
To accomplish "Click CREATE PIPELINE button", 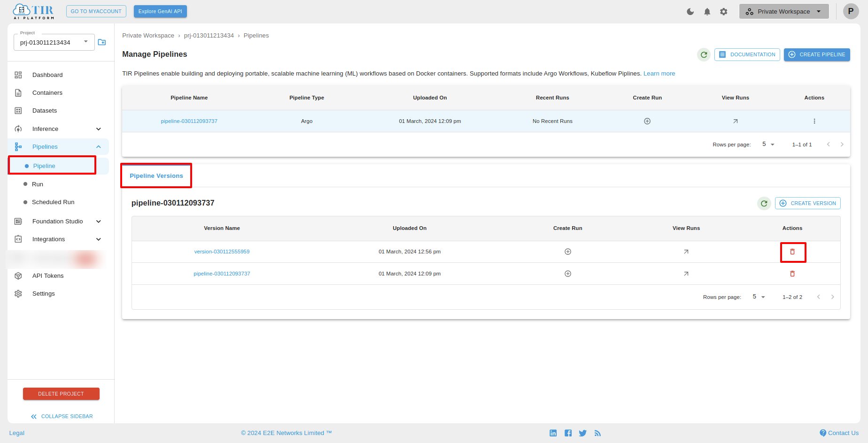I will point(817,54).
